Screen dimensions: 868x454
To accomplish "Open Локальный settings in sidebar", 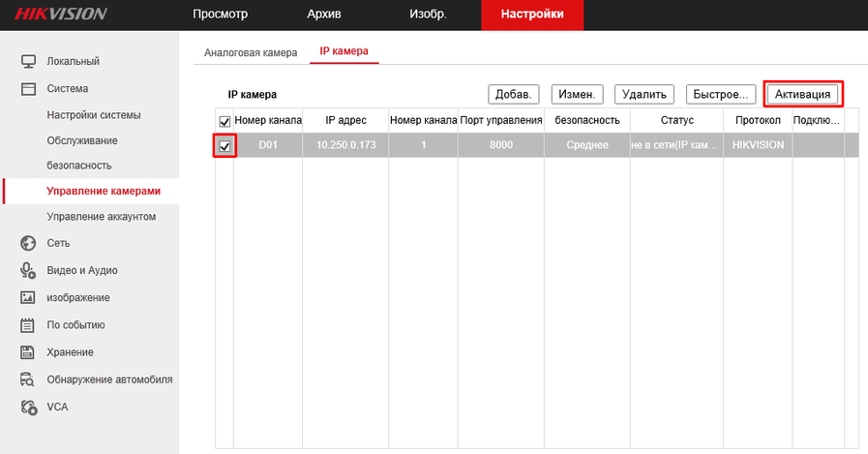I will coord(74,61).
